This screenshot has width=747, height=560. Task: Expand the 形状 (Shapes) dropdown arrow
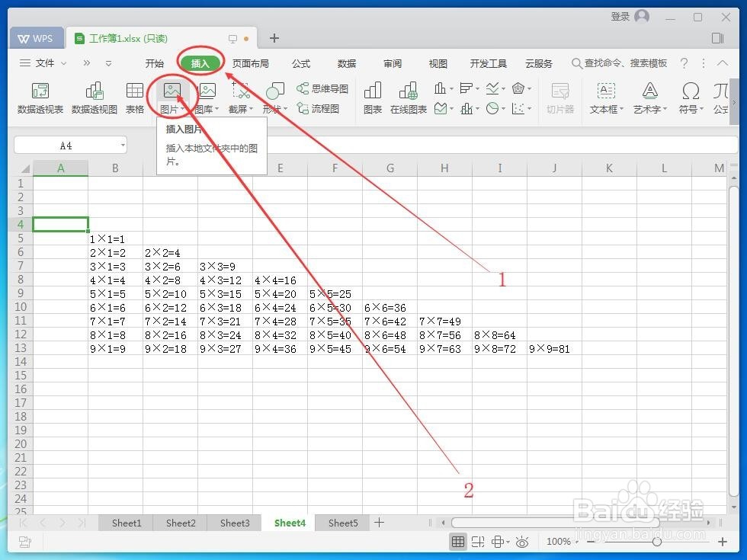pos(285,108)
